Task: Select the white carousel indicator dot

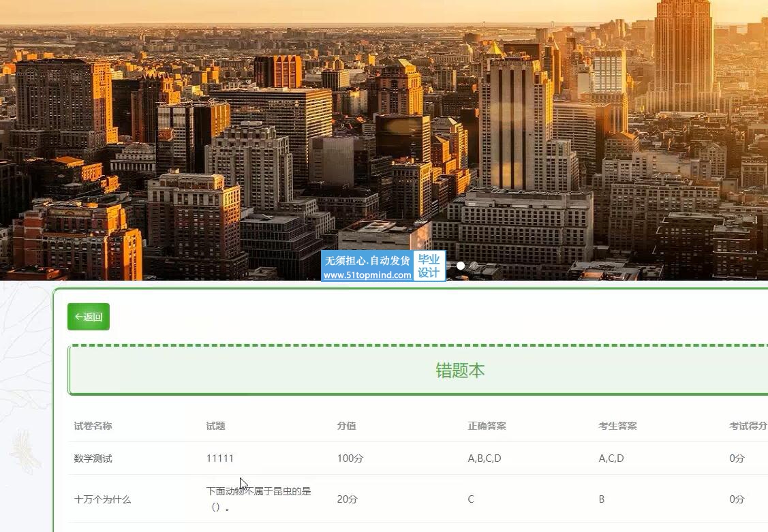Action: coord(461,265)
